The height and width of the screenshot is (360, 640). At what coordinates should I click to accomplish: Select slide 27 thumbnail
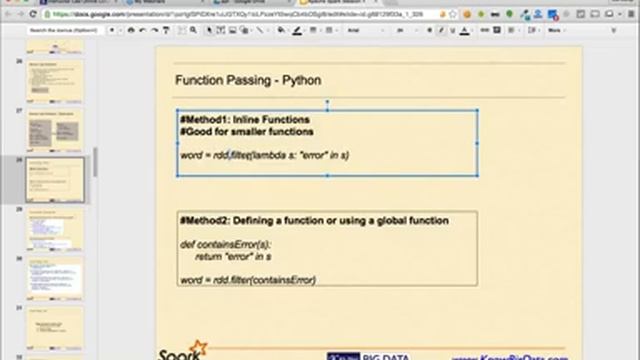(55, 130)
